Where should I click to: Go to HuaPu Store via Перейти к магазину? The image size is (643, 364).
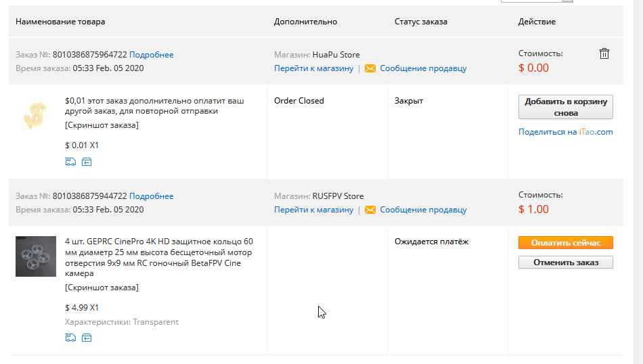(x=313, y=68)
